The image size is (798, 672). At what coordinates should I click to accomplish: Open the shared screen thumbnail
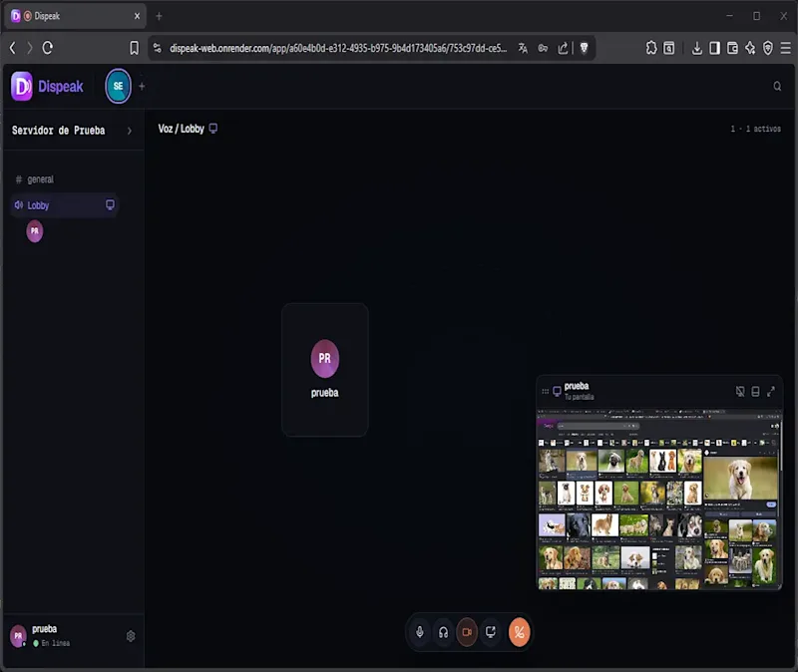click(x=659, y=499)
